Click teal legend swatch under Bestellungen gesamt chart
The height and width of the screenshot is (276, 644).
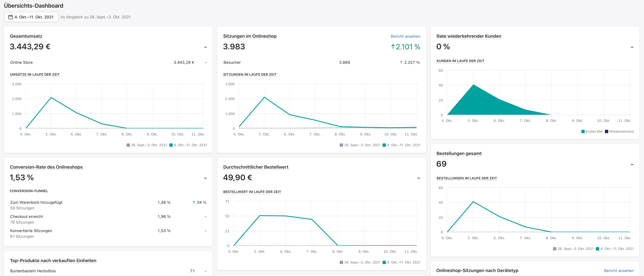pyautogui.click(x=598, y=249)
